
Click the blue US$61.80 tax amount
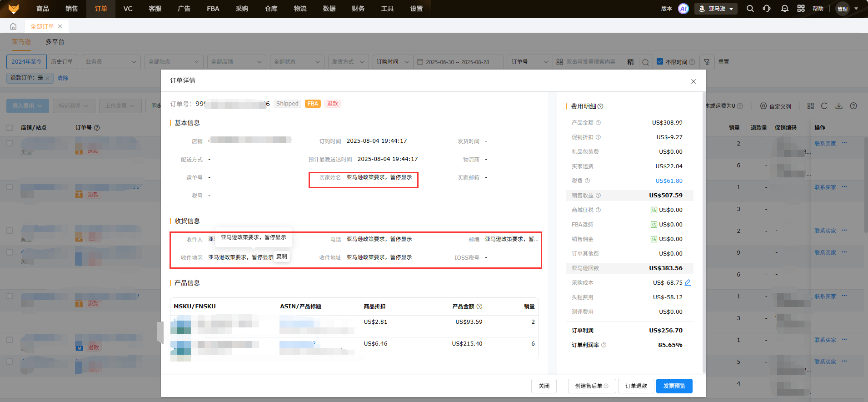coord(669,181)
